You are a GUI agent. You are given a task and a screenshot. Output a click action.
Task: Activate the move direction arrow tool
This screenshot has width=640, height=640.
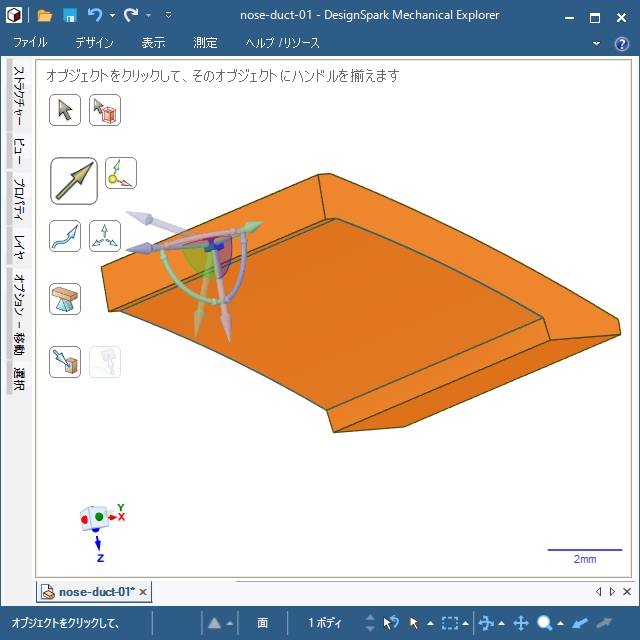[x=74, y=180]
